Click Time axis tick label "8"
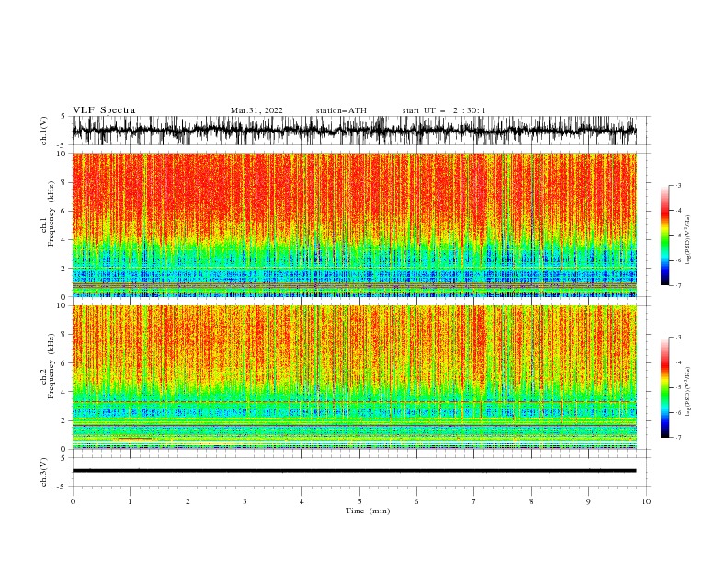The width and height of the screenshot is (728, 563). click(x=531, y=501)
